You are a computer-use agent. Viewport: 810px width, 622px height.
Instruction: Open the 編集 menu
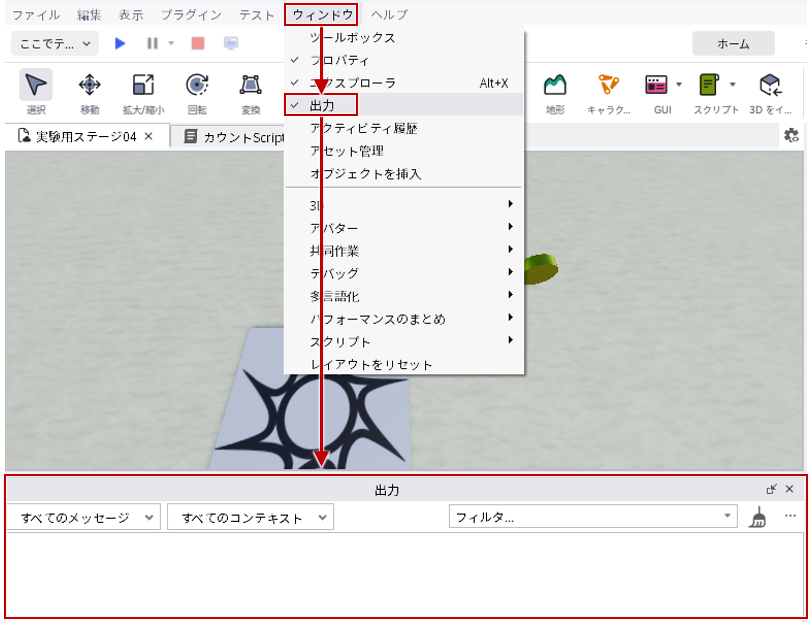89,14
